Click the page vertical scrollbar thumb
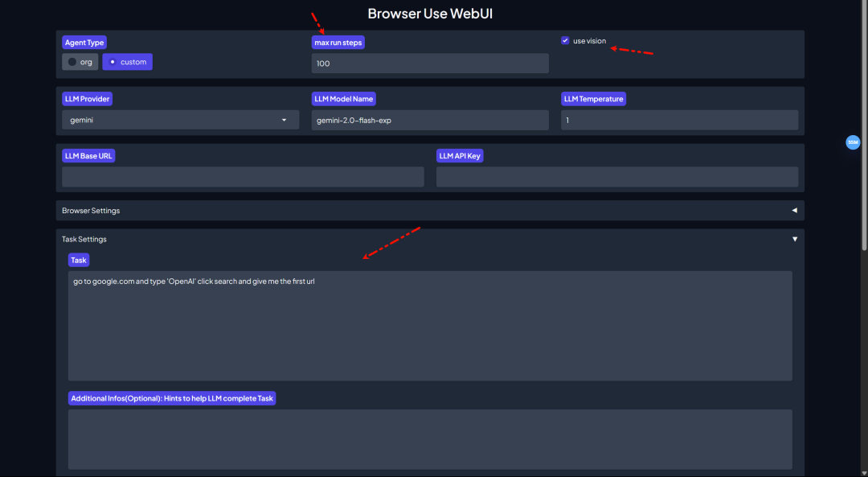This screenshot has width=868, height=477. [865, 125]
